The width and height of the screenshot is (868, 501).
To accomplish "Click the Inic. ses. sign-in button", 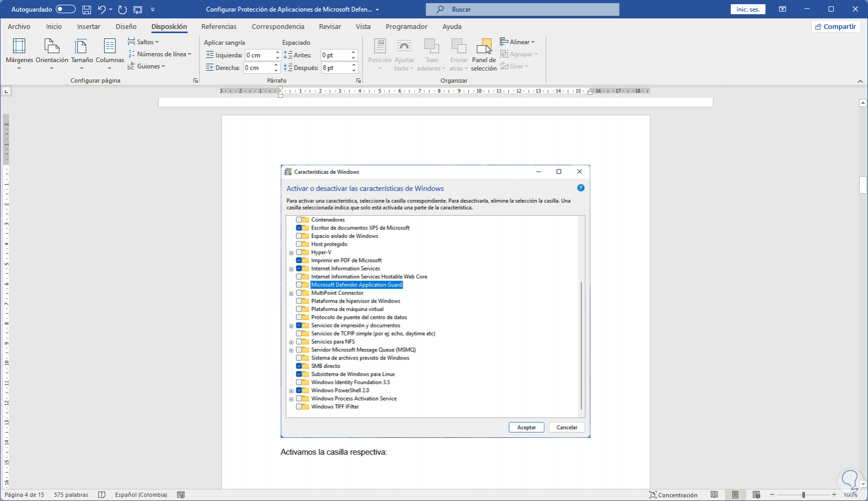I will (748, 9).
